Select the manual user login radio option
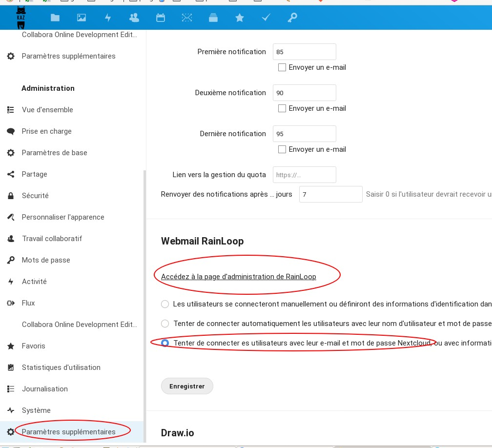Screen dimensions: 492x448 (x=165, y=304)
